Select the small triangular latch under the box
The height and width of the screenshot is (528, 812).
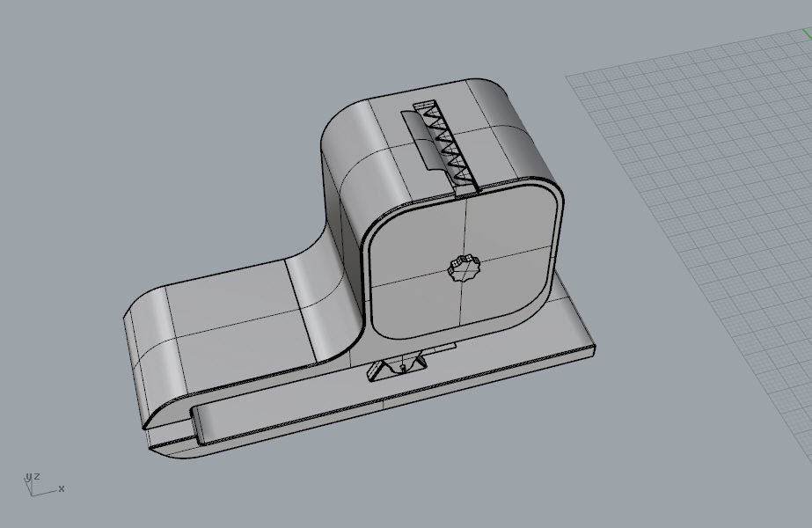(398, 367)
